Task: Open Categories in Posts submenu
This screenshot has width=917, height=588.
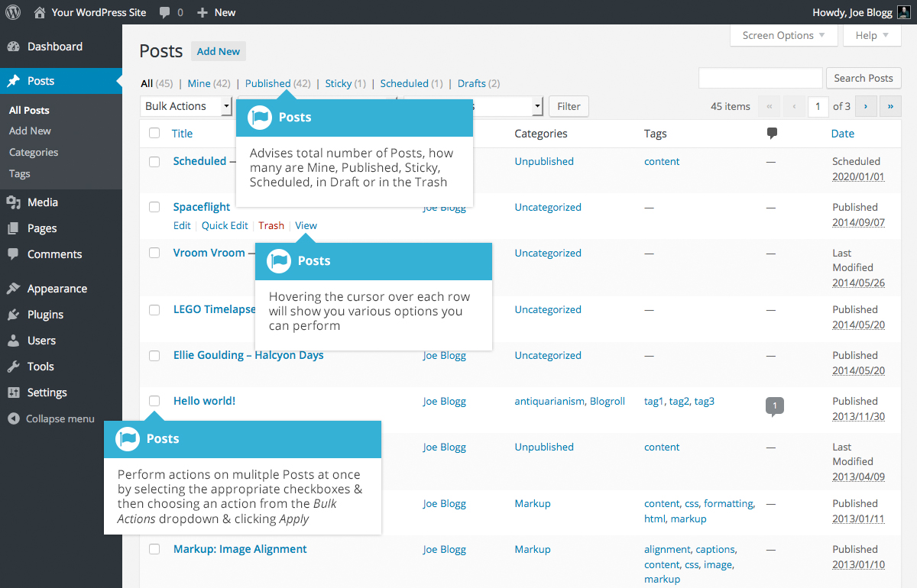Action: [x=34, y=152]
